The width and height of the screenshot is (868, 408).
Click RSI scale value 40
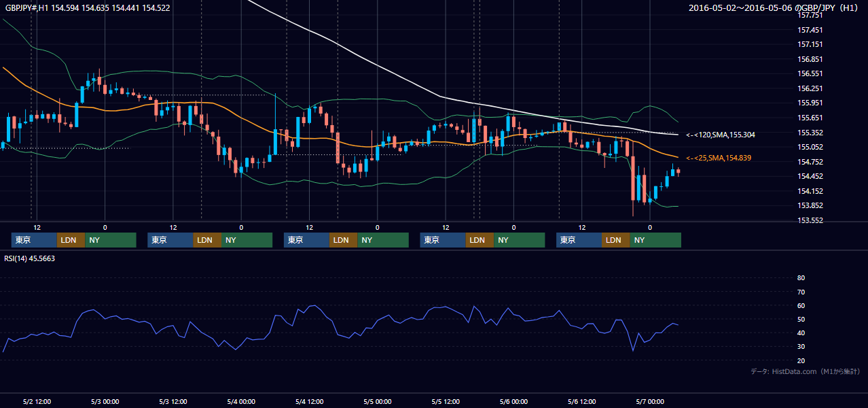point(801,333)
